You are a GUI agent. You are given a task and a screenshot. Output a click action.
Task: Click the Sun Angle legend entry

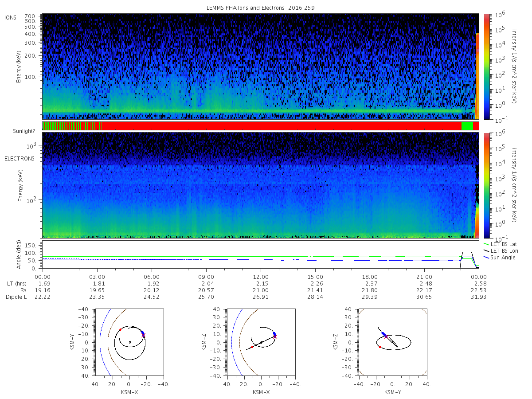(500, 258)
